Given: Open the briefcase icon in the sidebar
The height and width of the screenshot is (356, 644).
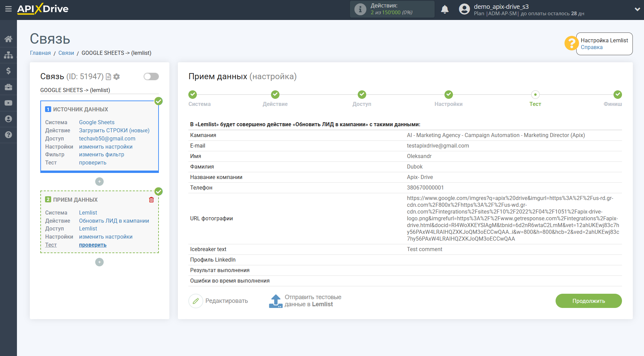Looking at the screenshot, I should [x=8, y=87].
